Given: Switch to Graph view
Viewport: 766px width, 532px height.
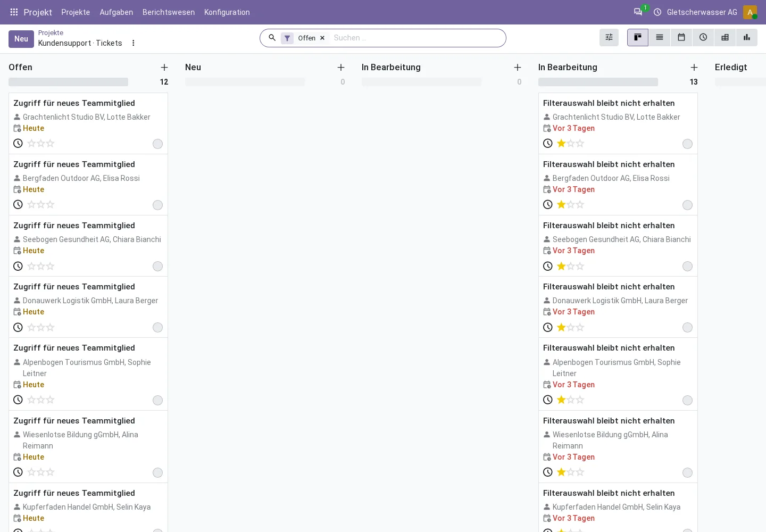Looking at the screenshot, I should tap(747, 37).
